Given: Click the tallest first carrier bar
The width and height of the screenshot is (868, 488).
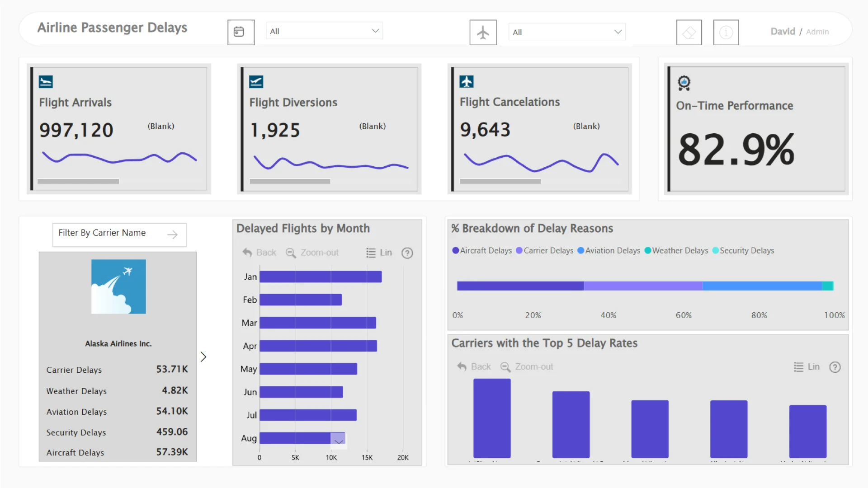Looking at the screenshot, I should click(492, 418).
